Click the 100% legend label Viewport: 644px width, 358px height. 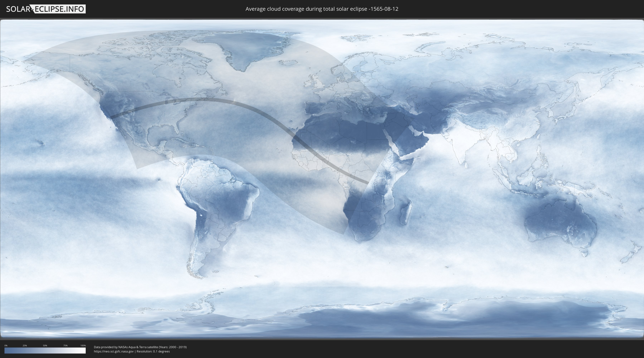(83, 345)
